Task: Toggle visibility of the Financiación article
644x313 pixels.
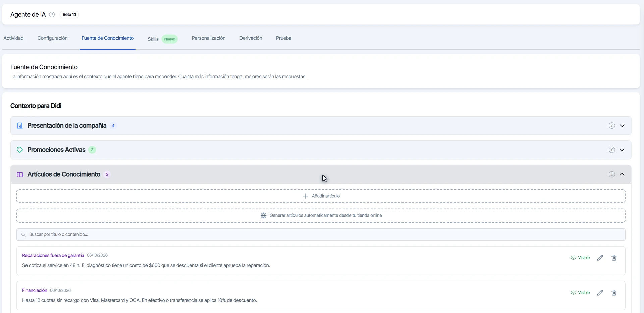Action: pyautogui.click(x=580, y=293)
